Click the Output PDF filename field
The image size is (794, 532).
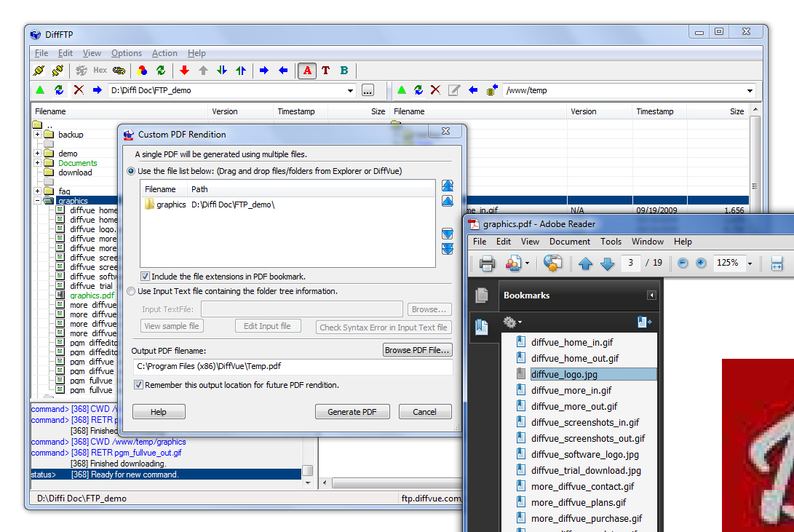point(292,367)
